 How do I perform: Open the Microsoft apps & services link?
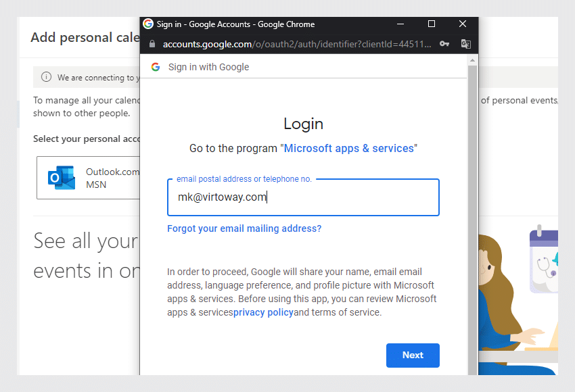coord(349,149)
